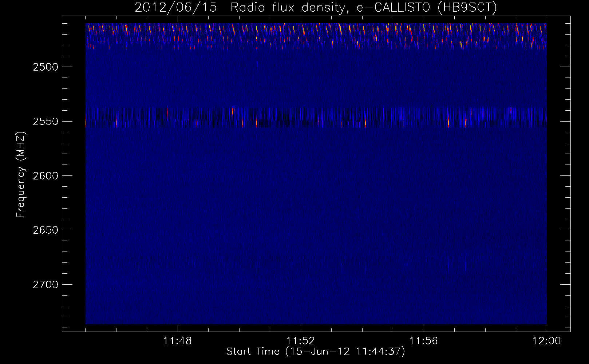Click the plot title '2012/06/15 Radio flux density'
This screenshot has width=589, height=364.
coord(316,8)
